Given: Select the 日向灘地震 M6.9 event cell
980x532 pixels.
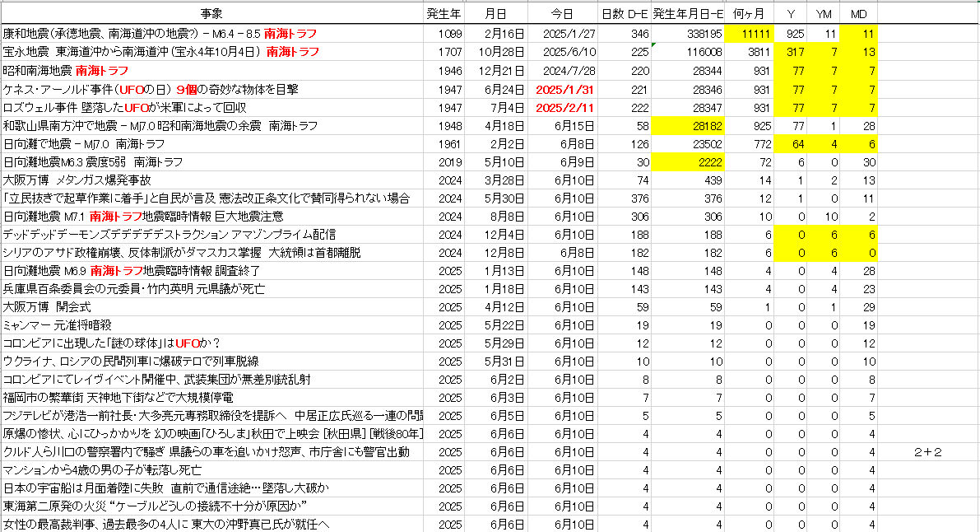Looking at the screenshot, I should [x=211, y=271].
